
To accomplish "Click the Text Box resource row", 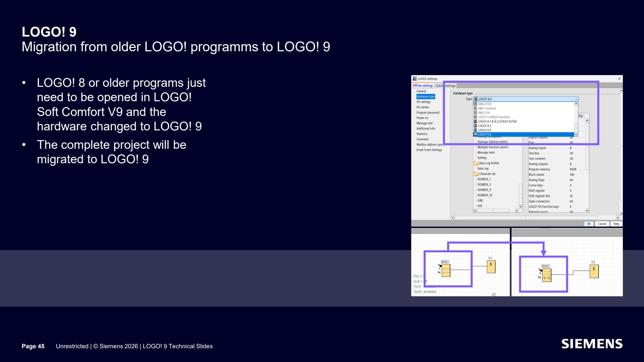I will click(557, 153).
